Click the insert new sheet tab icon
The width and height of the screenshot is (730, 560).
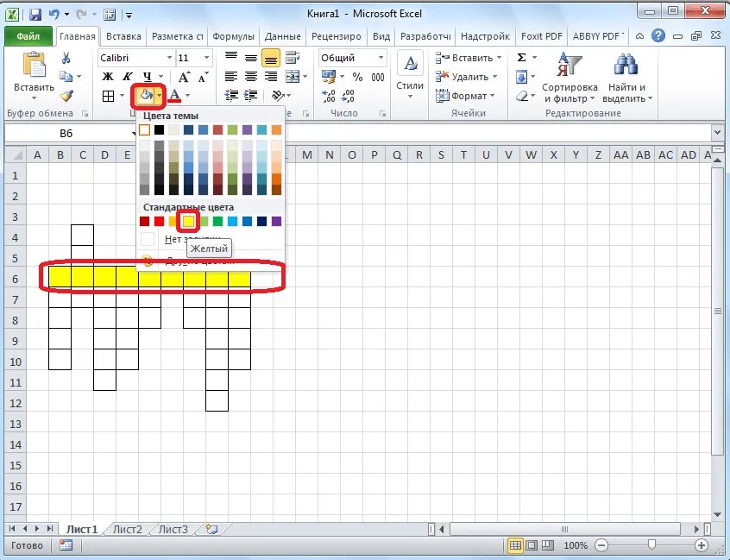click(x=211, y=529)
